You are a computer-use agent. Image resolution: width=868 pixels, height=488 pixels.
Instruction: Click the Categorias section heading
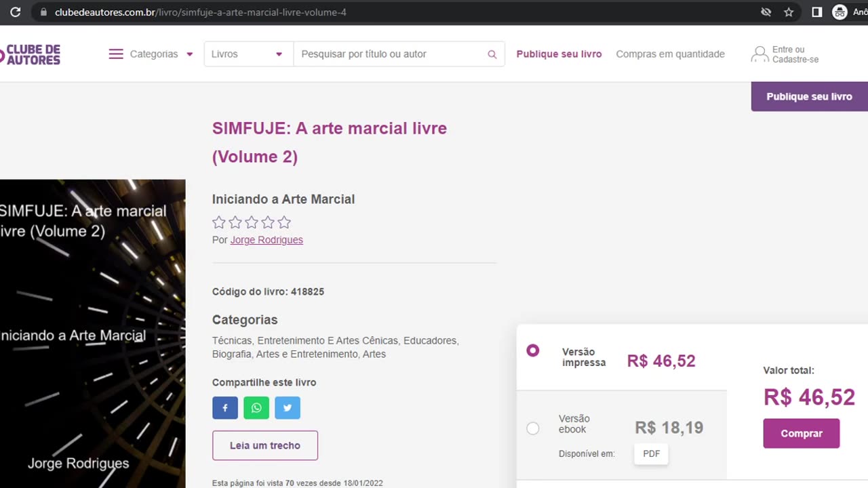coord(245,320)
